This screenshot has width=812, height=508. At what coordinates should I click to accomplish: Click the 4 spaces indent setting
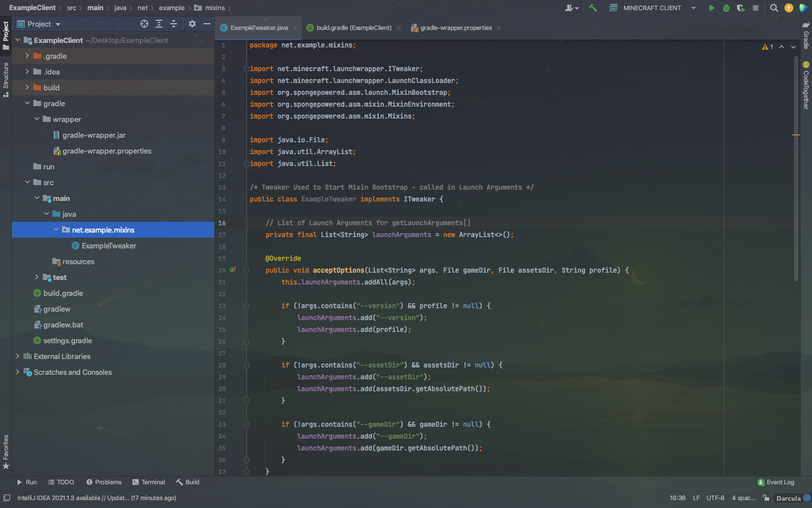click(x=744, y=498)
